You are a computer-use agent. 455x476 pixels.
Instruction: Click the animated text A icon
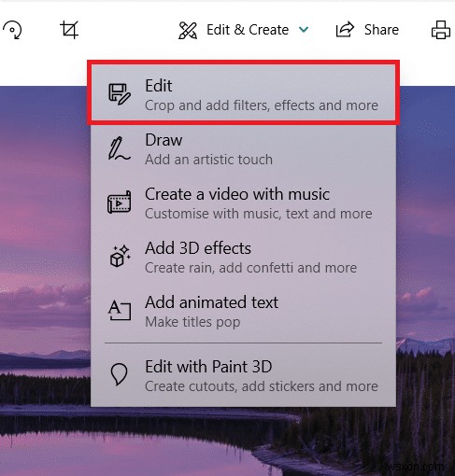[x=120, y=310]
